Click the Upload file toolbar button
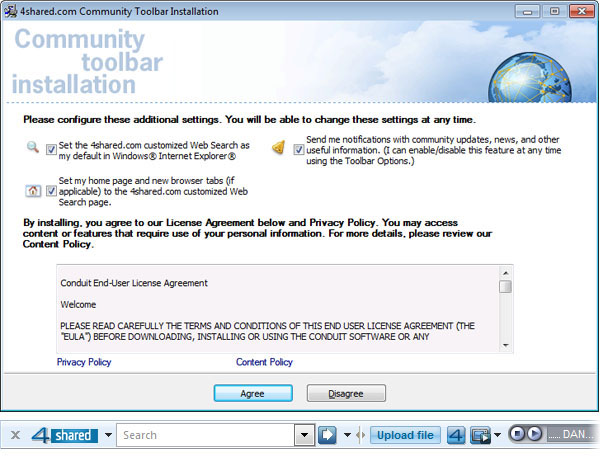 tap(405, 435)
